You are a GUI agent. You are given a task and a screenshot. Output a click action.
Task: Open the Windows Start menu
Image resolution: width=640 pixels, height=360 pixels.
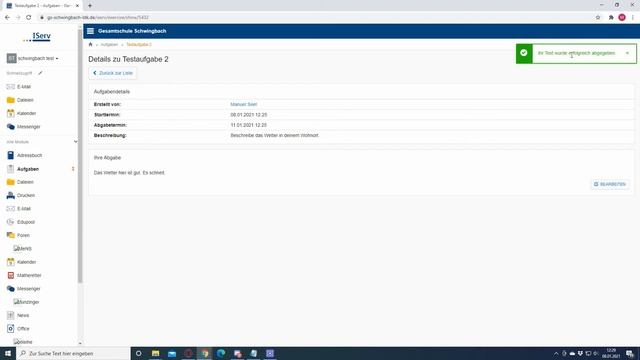point(8,353)
